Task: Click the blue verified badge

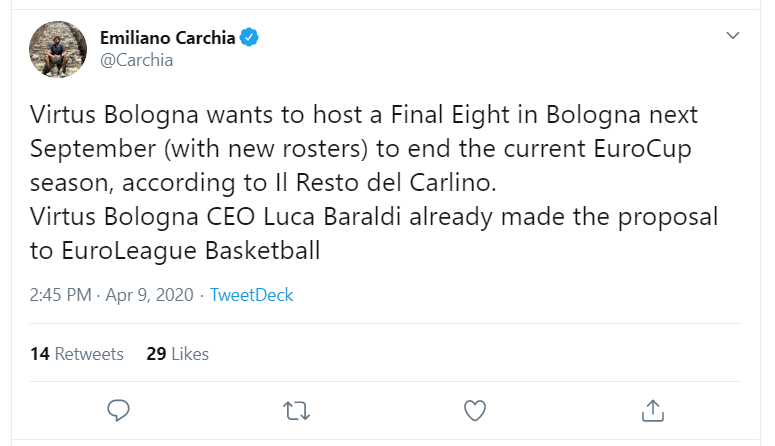Action: point(249,38)
